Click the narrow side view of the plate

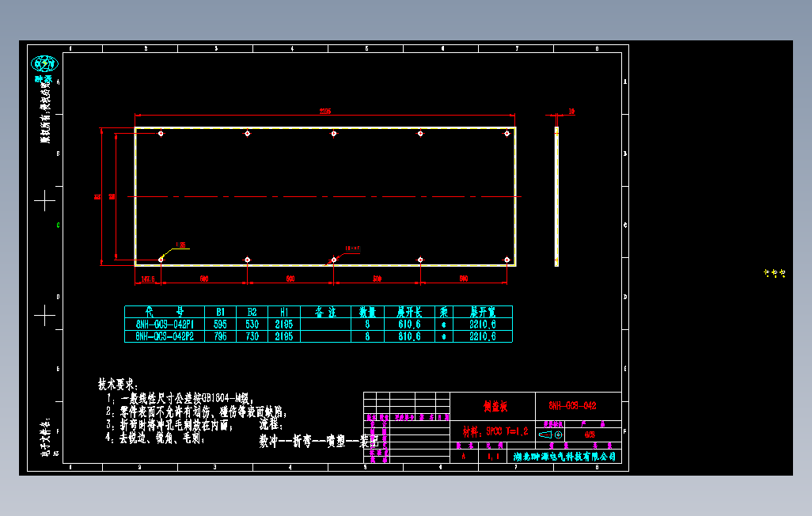(556, 196)
